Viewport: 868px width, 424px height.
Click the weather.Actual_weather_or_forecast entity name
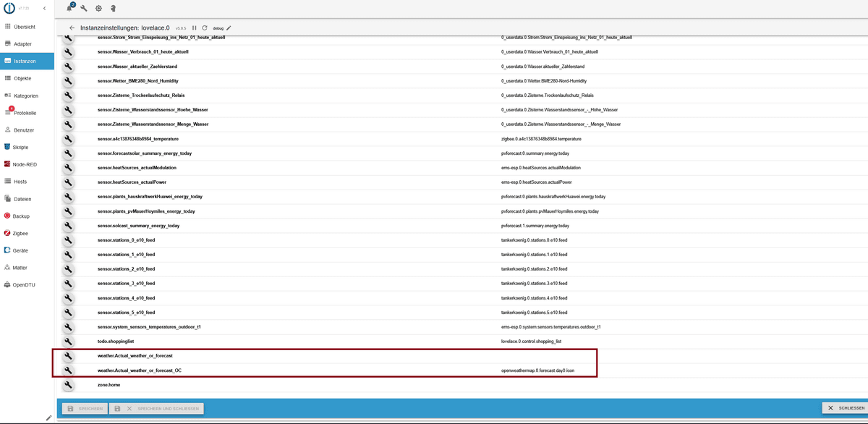[135, 356]
